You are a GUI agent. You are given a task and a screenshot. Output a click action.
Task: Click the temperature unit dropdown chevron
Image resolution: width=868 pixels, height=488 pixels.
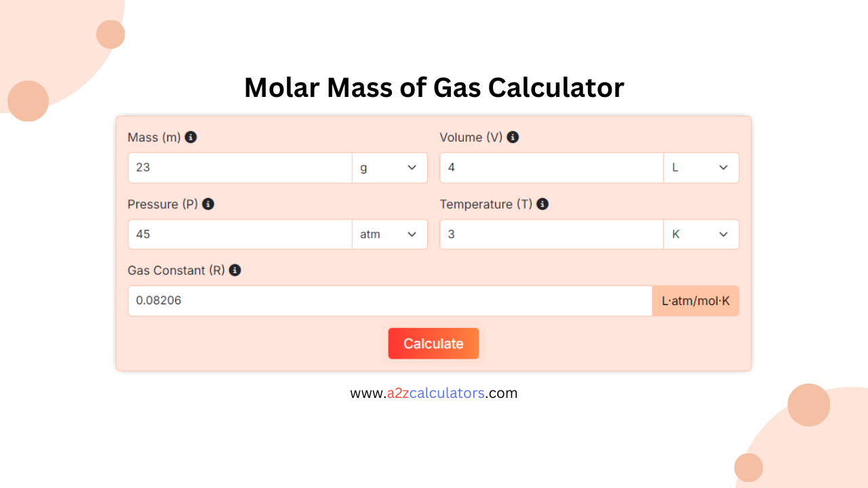(x=723, y=234)
